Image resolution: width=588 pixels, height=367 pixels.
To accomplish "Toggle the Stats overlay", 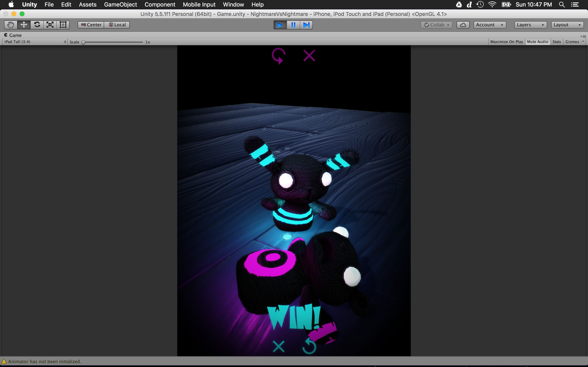I will click(556, 42).
